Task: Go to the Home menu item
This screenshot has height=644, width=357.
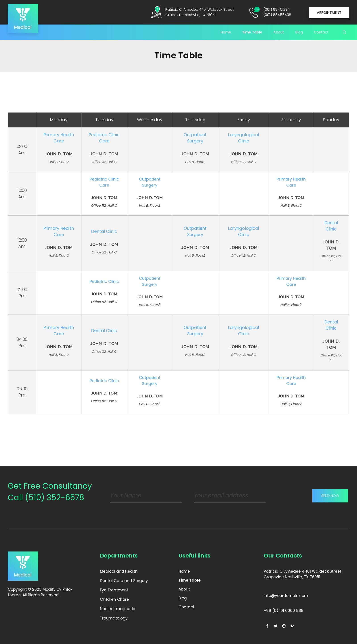Action: coord(225,32)
